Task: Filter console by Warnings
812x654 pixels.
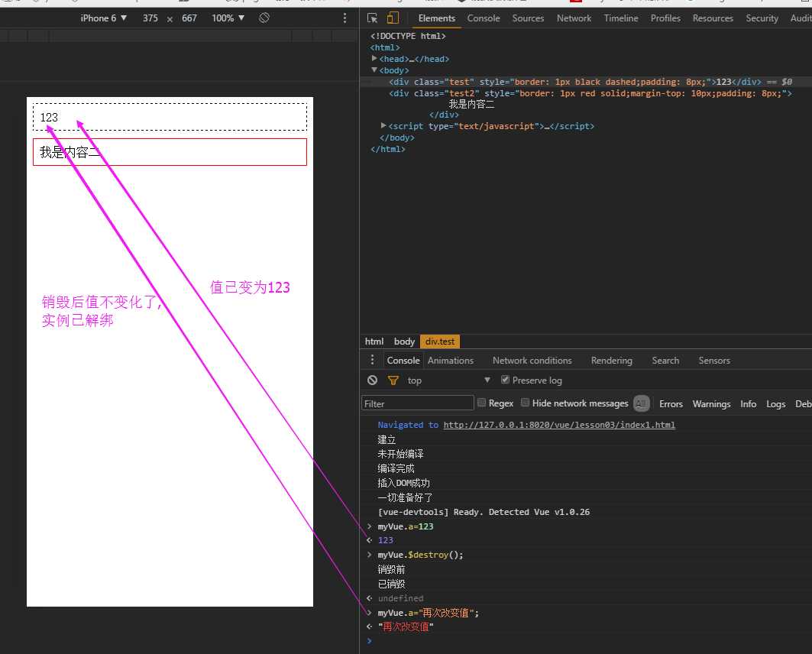Action: pyautogui.click(x=711, y=404)
